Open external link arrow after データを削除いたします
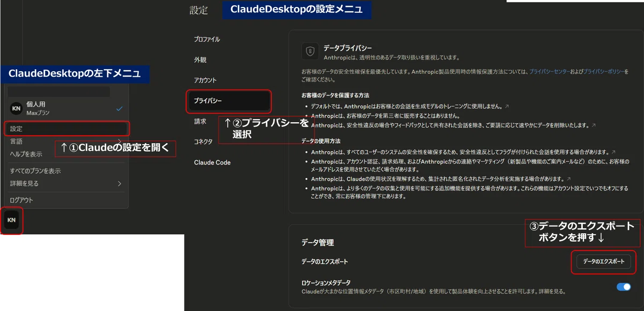Screen dimensions: 644x311 [x=593, y=125]
